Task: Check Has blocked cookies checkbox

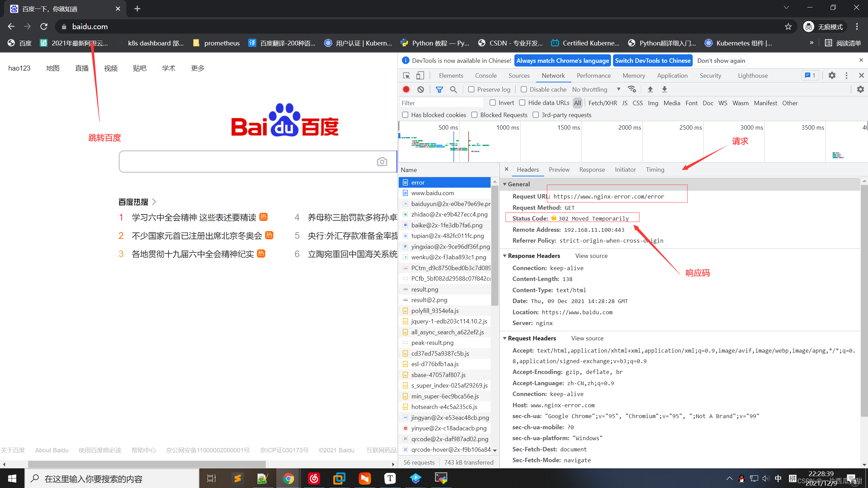Action: point(405,115)
